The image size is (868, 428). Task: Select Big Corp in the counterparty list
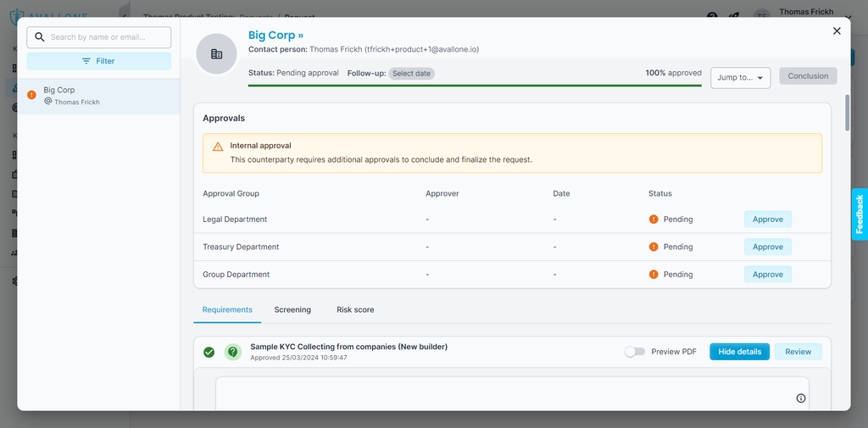(x=99, y=97)
